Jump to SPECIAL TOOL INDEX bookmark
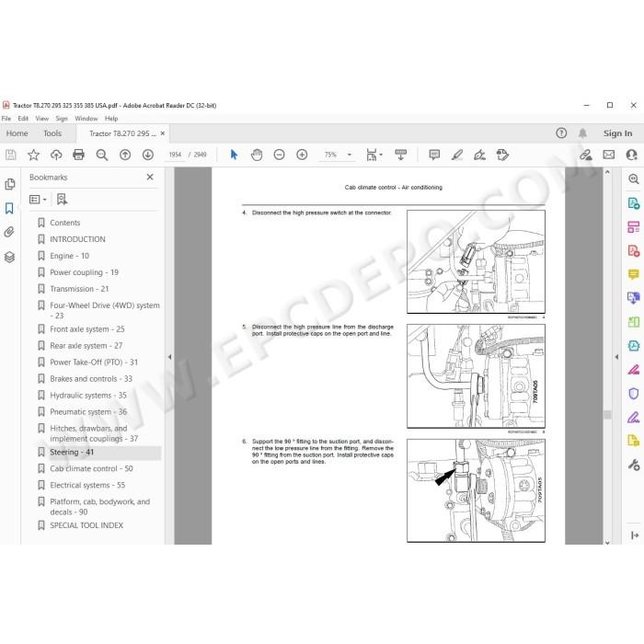This screenshot has width=644, height=644. click(86, 525)
